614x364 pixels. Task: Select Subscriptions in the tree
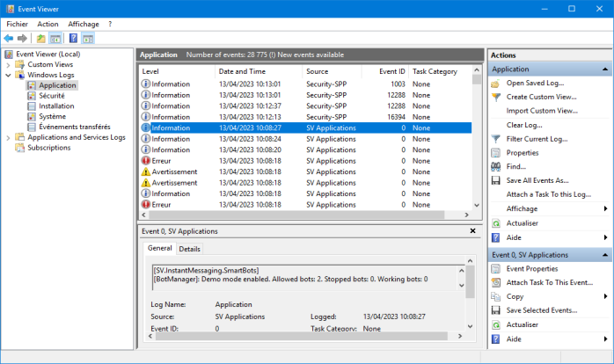pyautogui.click(x=49, y=148)
